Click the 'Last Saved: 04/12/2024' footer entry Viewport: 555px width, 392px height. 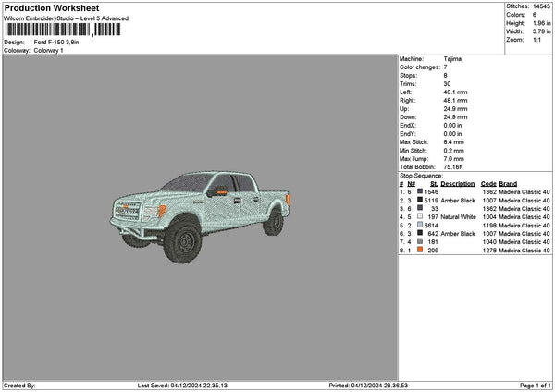(x=182, y=386)
